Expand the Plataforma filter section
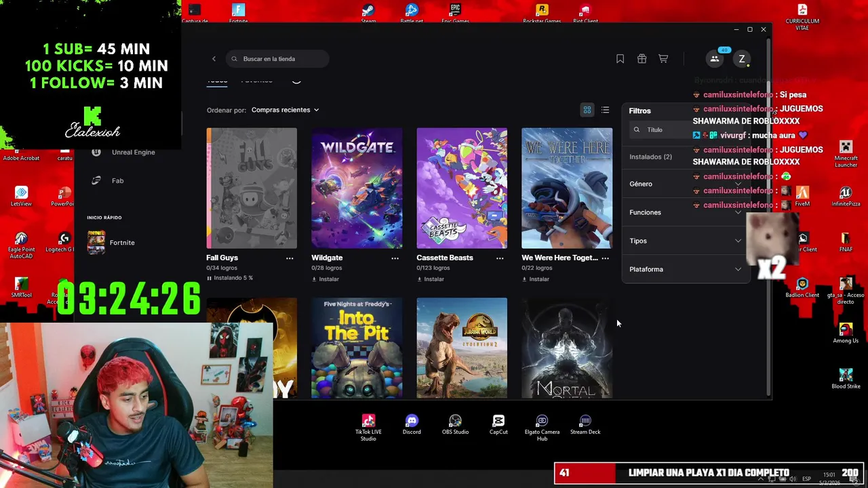Screen dimensions: 868x488 click(x=686, y=269)
